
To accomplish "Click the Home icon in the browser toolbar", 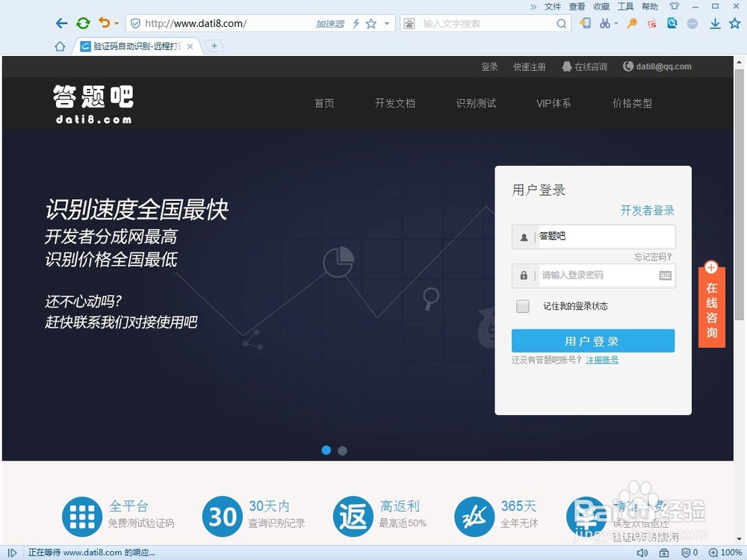I will (x=60, y=46).
